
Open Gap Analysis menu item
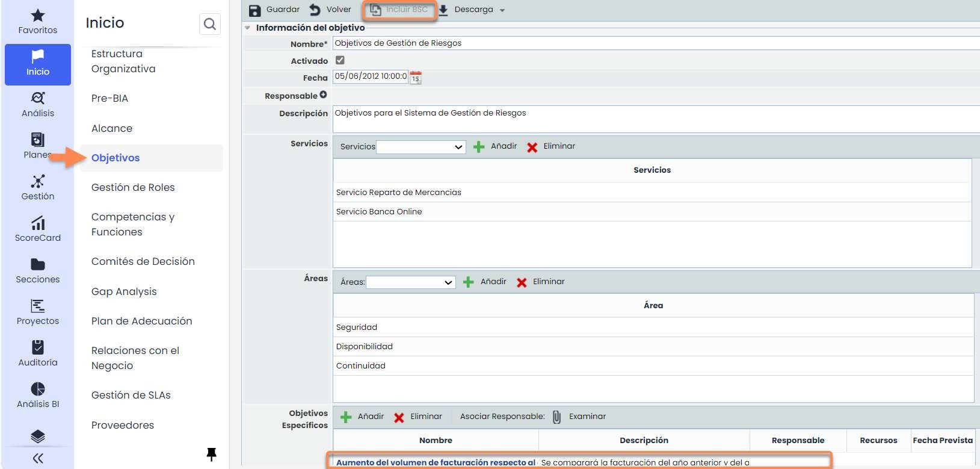[124, 291]
